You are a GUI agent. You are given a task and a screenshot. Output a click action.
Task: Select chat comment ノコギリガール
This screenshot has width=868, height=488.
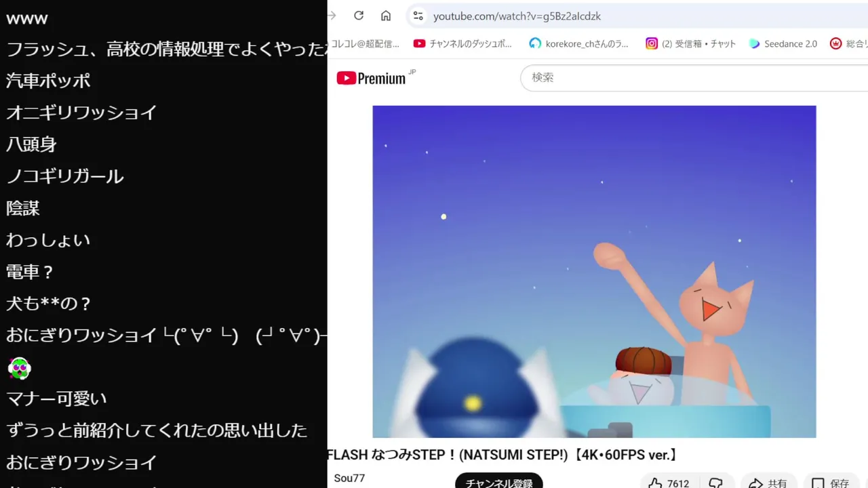[x=65, y=176]
